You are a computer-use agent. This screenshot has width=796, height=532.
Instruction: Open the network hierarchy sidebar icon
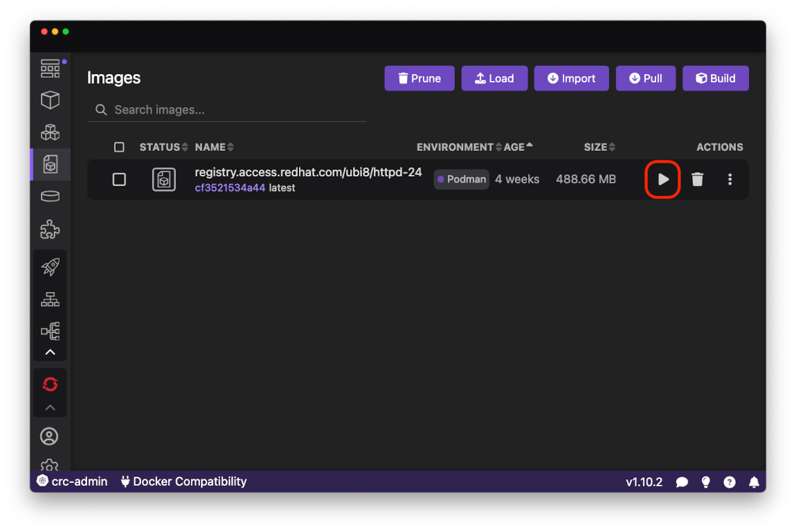pos(51,300)
